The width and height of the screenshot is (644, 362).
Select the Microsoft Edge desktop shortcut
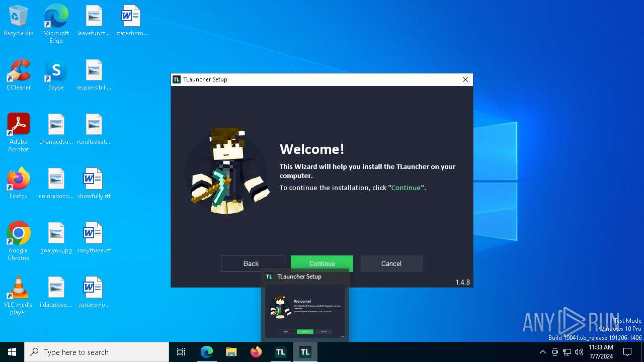point(56,24)
